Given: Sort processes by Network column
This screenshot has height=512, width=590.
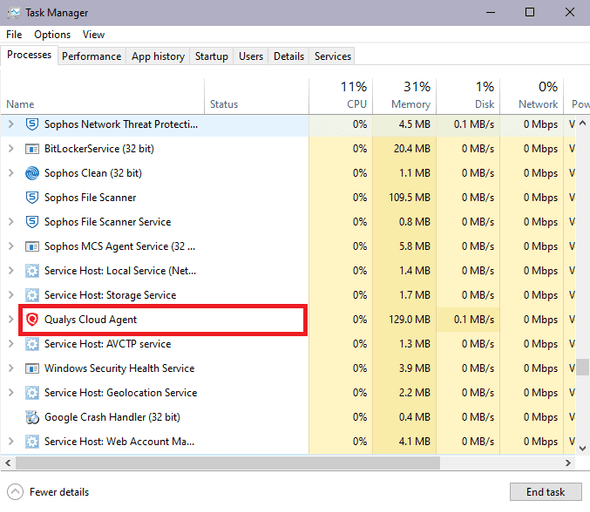Looking at the screenshot, I should coord(532,96).
